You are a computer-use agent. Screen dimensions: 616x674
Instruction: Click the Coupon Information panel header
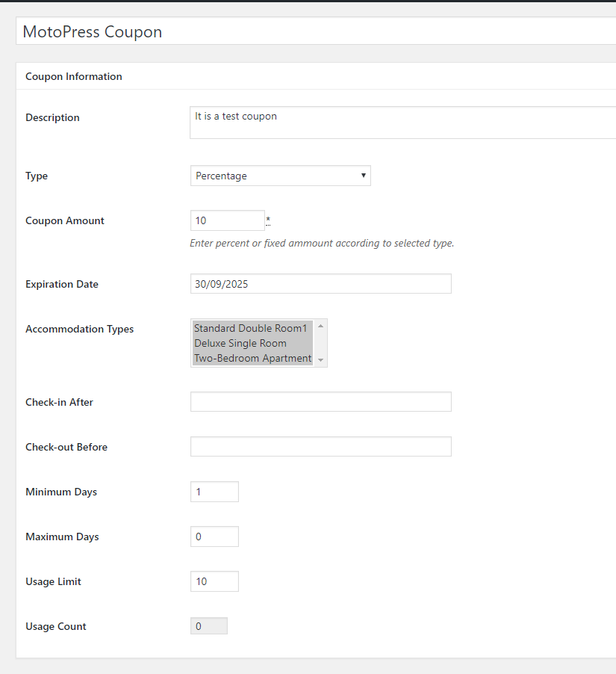(316, 76)
